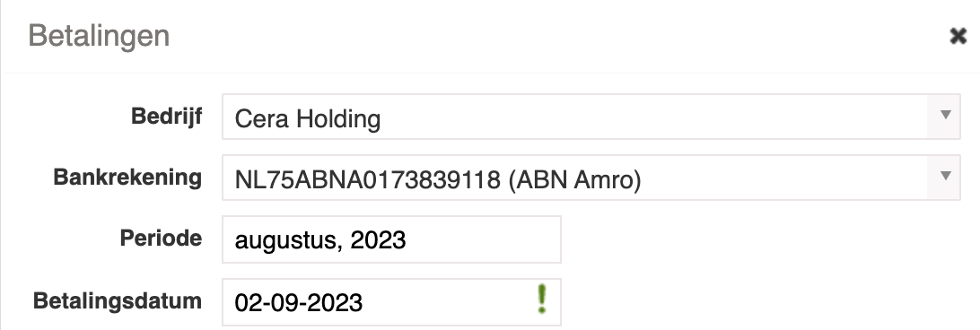Click the Betalingen dialog title

click(x=99, y=36)
